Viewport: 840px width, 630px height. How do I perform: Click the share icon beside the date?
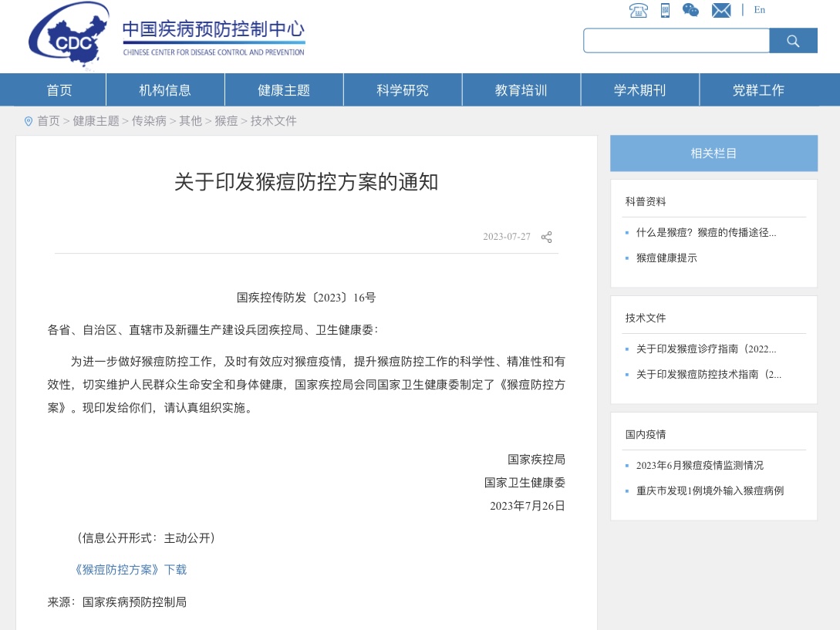(x=546, y=237)
